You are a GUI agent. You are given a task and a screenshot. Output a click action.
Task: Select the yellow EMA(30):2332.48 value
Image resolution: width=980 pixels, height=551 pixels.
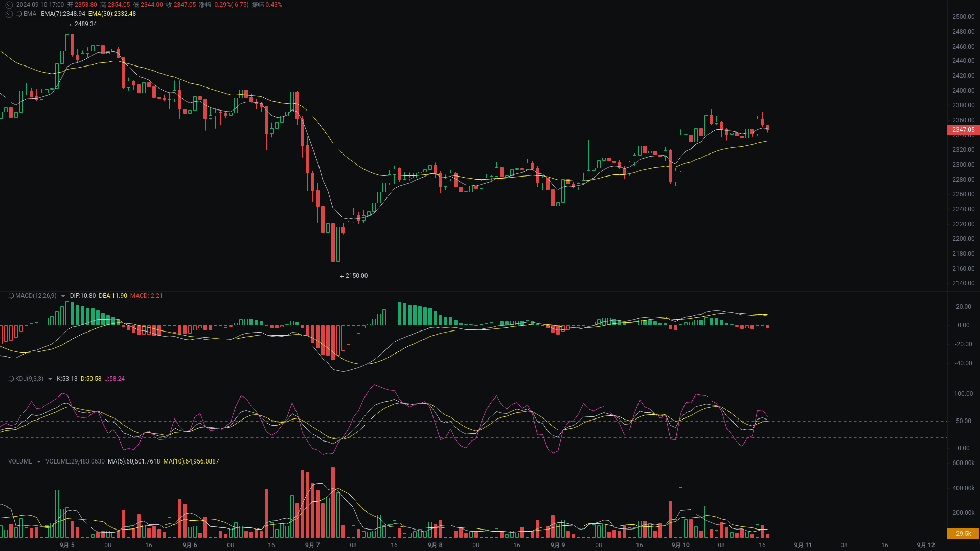tap(112, 14)
